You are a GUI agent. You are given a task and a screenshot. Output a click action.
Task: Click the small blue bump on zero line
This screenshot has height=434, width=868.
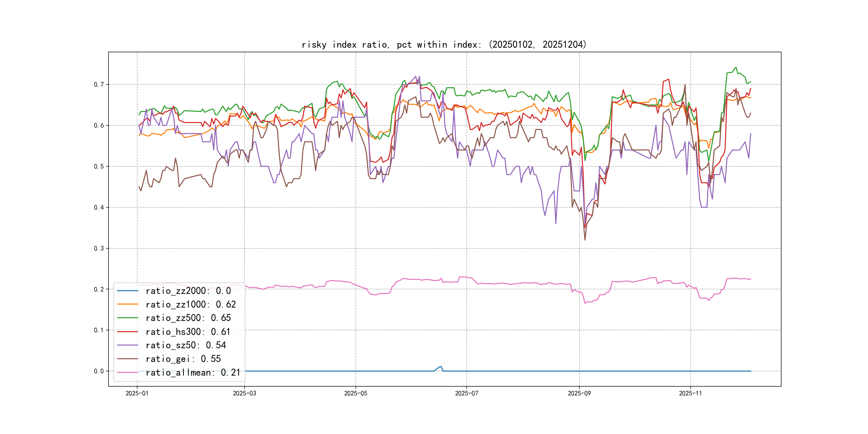pyautogui.click(x=440, y=367)
